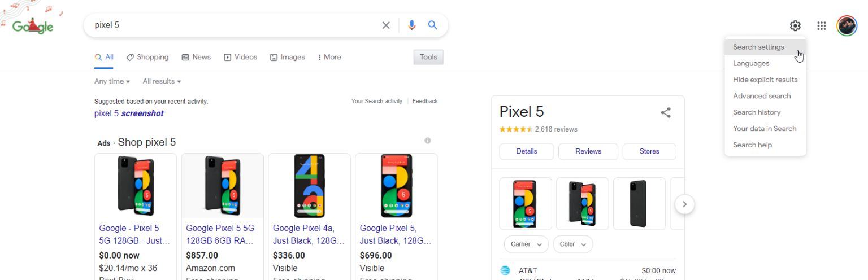Open settings gear icon

pyautogui.click(x=795, y=26)
